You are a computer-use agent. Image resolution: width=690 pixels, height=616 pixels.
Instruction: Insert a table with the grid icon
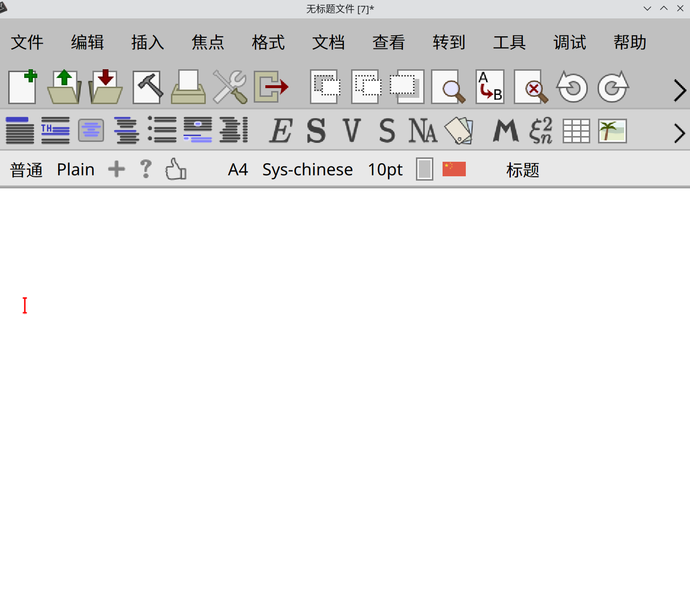tap(575, 130)
